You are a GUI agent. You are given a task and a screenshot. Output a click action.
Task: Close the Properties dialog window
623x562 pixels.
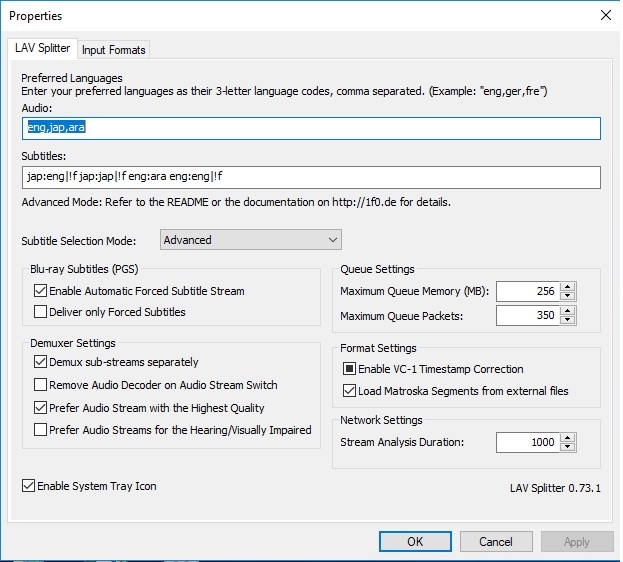pyautogui.click(x=606, y=16)
